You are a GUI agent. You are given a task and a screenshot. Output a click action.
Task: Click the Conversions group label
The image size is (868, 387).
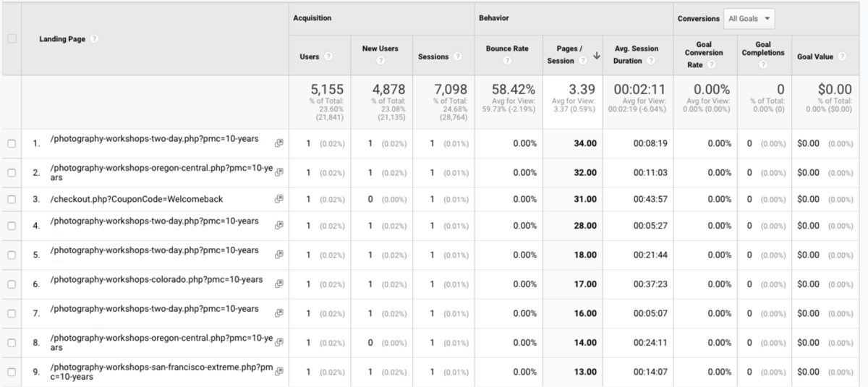(x=699, y=19)
